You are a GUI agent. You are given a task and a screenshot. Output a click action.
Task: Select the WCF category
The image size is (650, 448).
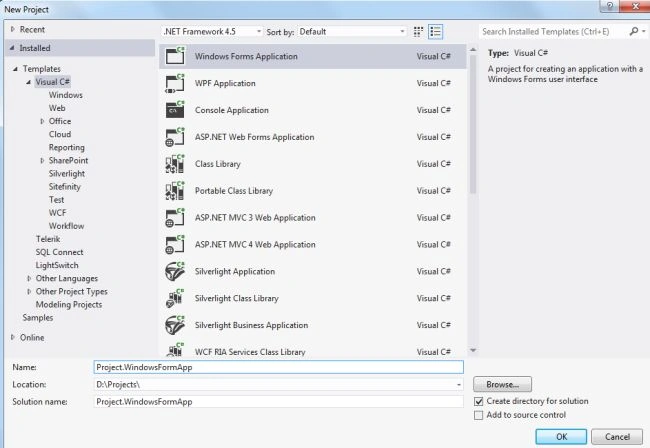click(x=57, y=213)
